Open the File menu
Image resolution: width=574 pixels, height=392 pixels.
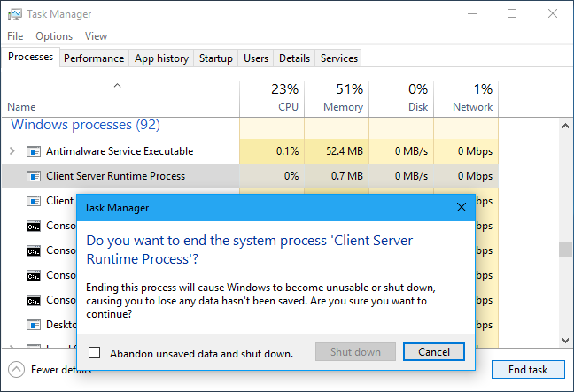tap(15, 36)
